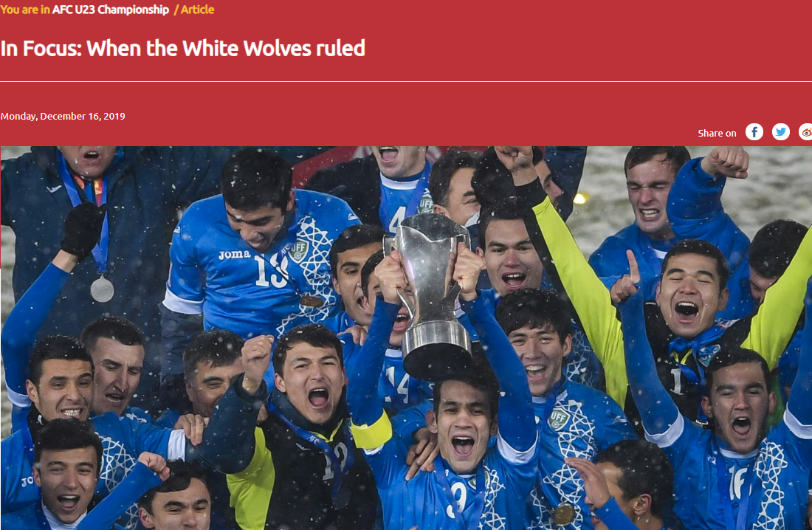Share the article on Facebook
Image resolution: width=812 pixels, height=530 pixels.
tap(754, 132)
